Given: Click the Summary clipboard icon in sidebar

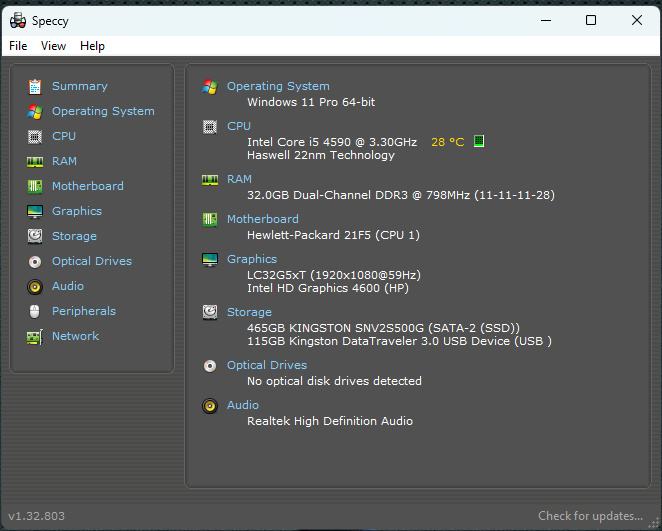Looking at the screenshot, I should click(35, 87).
